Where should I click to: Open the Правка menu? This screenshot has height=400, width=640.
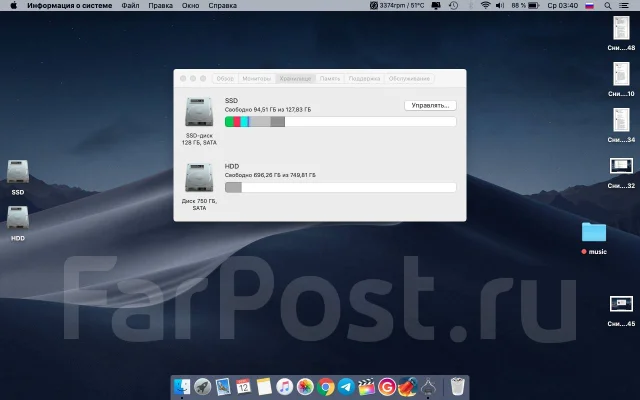[160, 6]
